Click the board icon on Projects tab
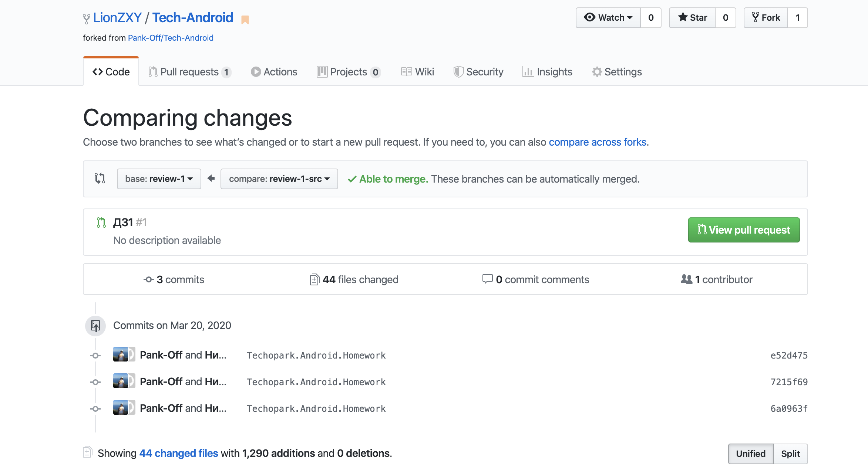The image size is (868, 465). coord(322,72)
